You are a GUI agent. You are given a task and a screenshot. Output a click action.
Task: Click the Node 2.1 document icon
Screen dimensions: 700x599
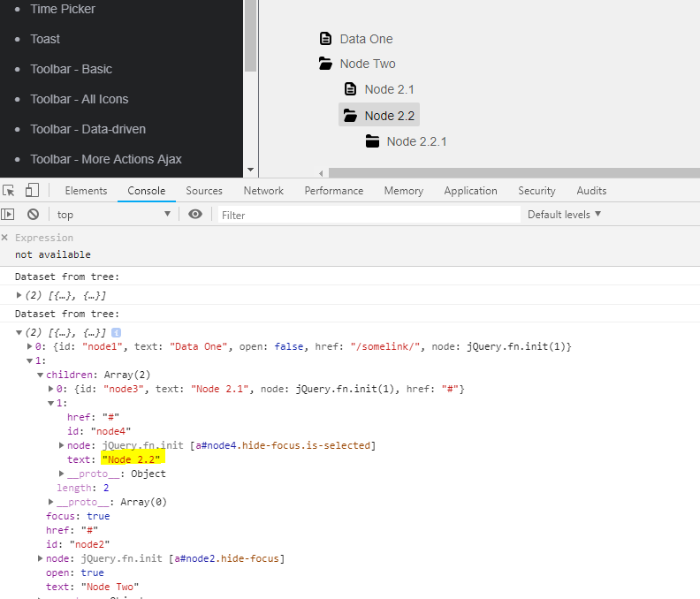coord(351,89)
